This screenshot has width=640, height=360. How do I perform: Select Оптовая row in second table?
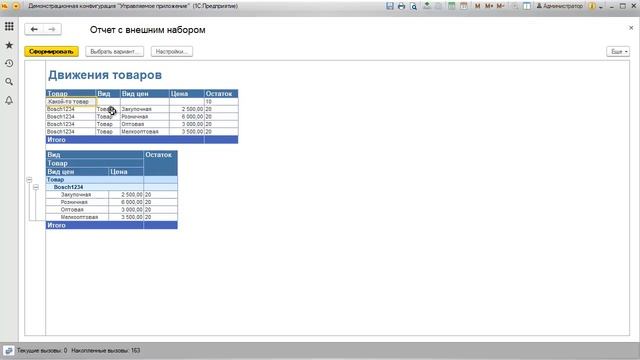pos(77,209)
